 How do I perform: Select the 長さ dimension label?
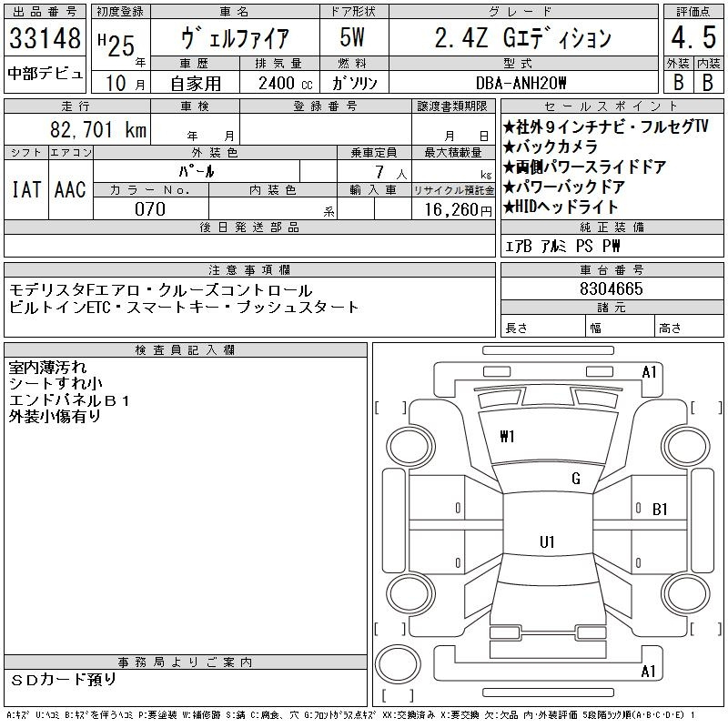(516, 329)
